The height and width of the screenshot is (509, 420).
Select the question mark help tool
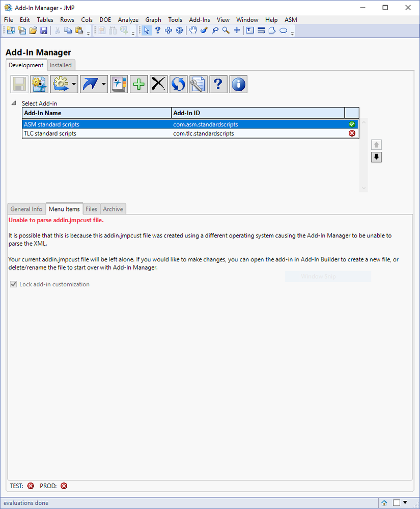[x=158, y=31]
